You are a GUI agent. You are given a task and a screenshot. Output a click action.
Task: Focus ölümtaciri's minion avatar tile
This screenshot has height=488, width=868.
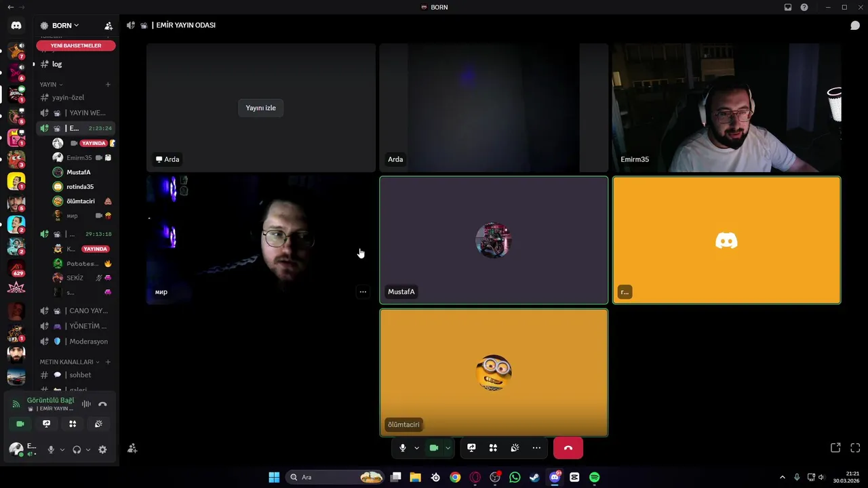494,373
